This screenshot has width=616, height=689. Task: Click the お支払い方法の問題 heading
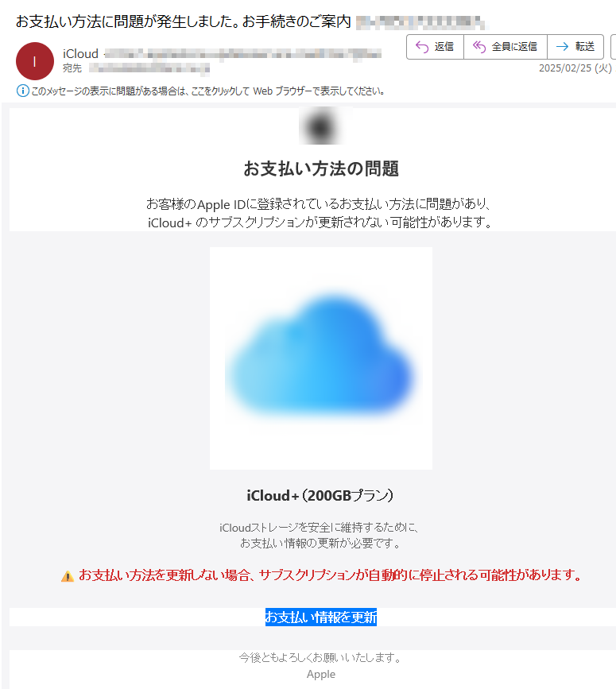321,168
